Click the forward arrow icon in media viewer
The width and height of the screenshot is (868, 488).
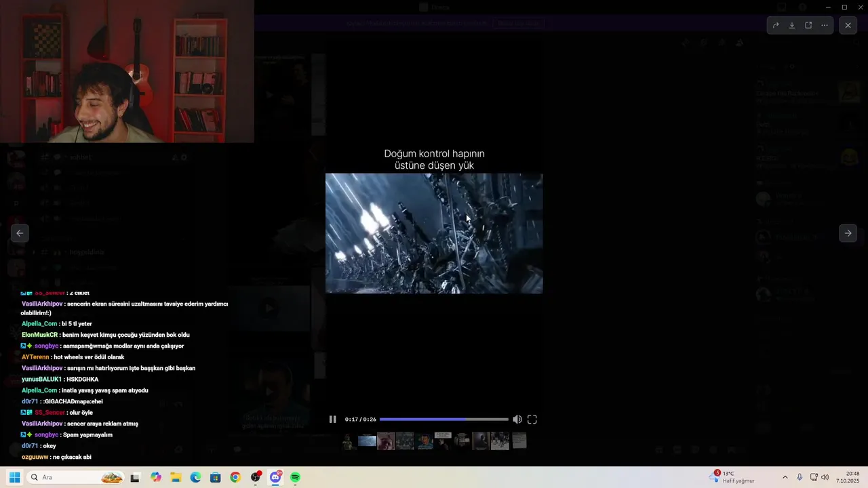click(x=776, y=25)
